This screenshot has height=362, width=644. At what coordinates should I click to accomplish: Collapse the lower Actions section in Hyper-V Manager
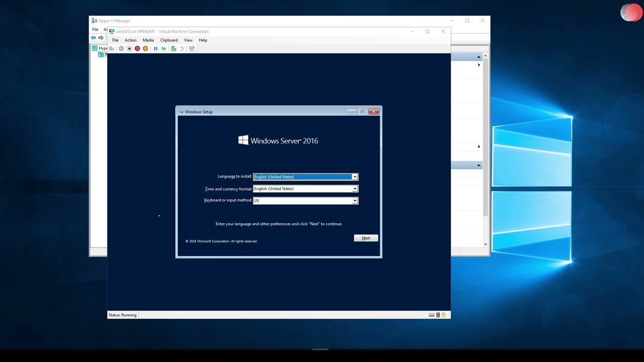click(478, 165)
